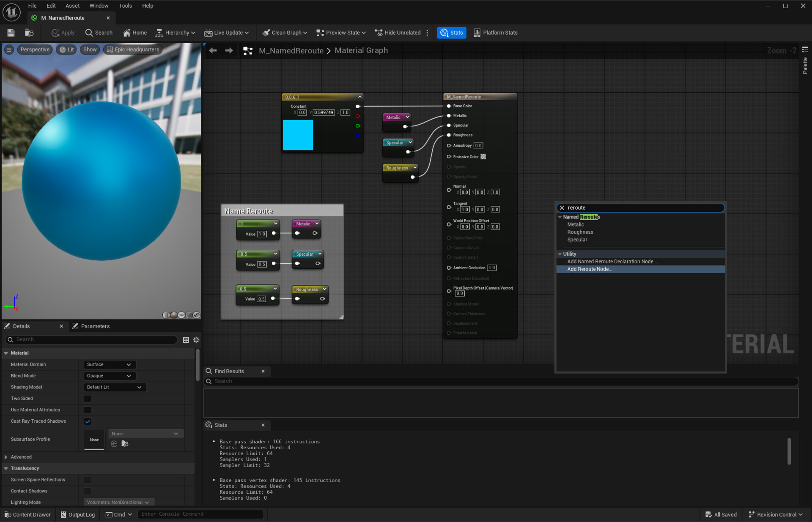
Task: Check Use Material Attributes
Action: 87,410
